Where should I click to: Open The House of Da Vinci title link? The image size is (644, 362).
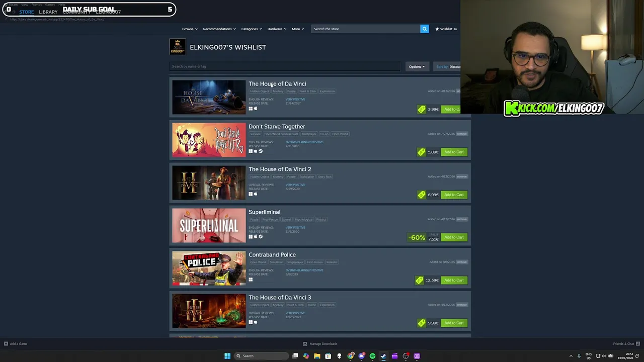pos(277,84)
